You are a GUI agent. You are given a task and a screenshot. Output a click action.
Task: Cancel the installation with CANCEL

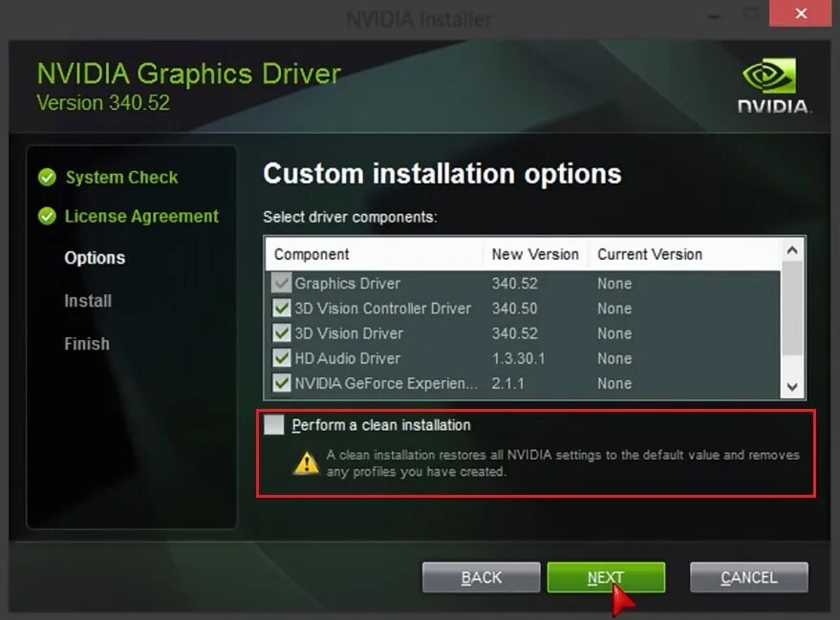point(749,577)
